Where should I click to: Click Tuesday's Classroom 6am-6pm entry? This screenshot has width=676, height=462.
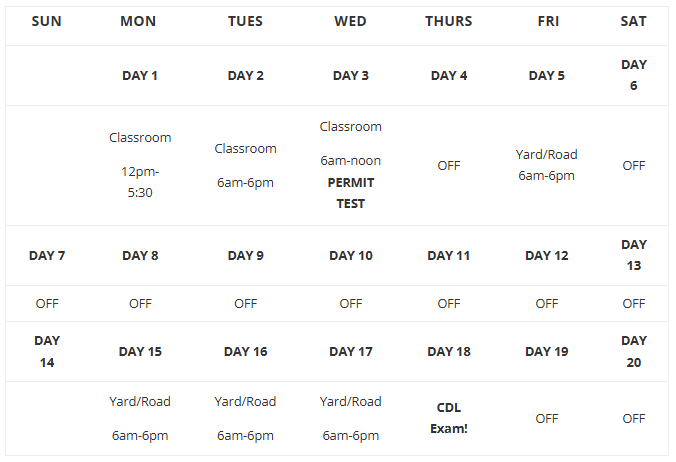[x=245, y=165]
